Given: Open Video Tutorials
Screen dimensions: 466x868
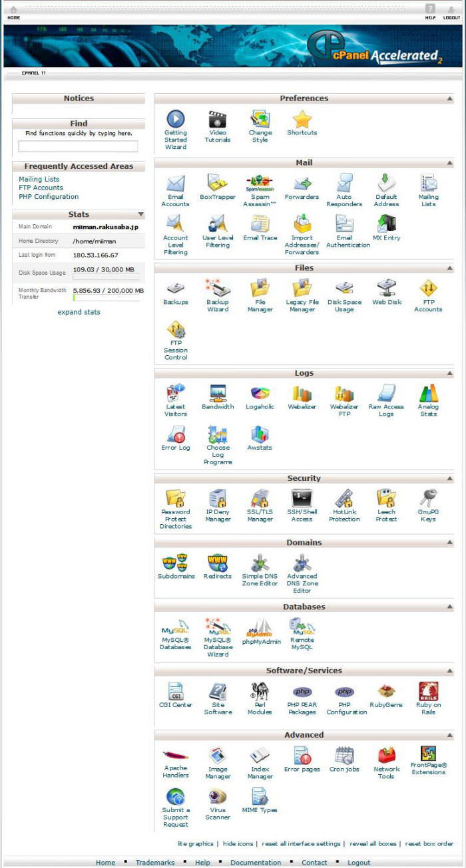Looking at the screenshot, I should (x=218, y=119).
